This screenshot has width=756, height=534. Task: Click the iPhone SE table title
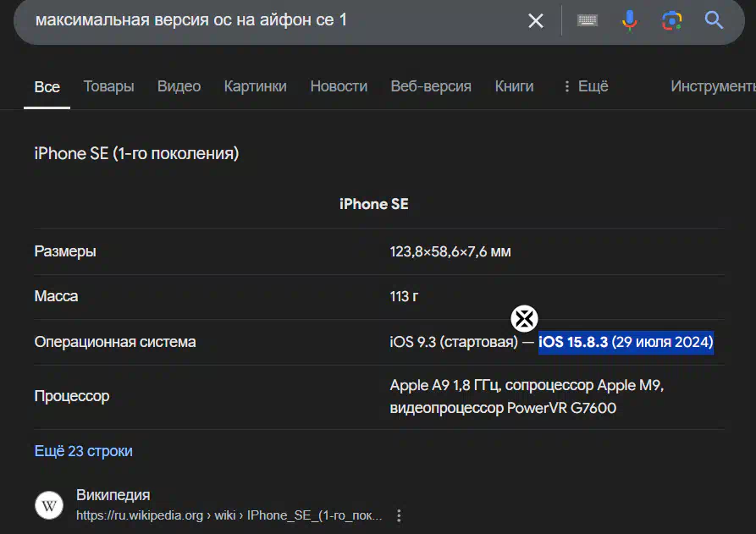tap(374, 204)
